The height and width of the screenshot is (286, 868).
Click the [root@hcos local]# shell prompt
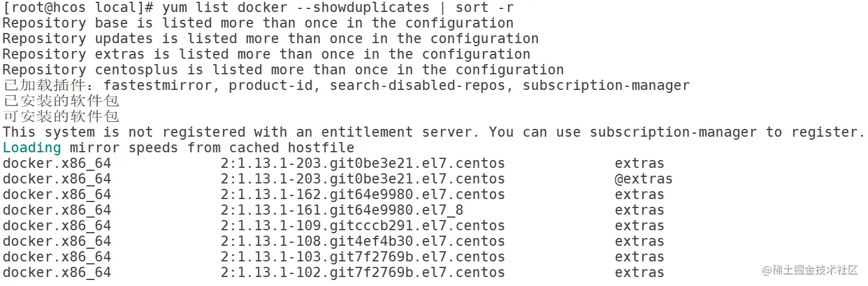78,8
